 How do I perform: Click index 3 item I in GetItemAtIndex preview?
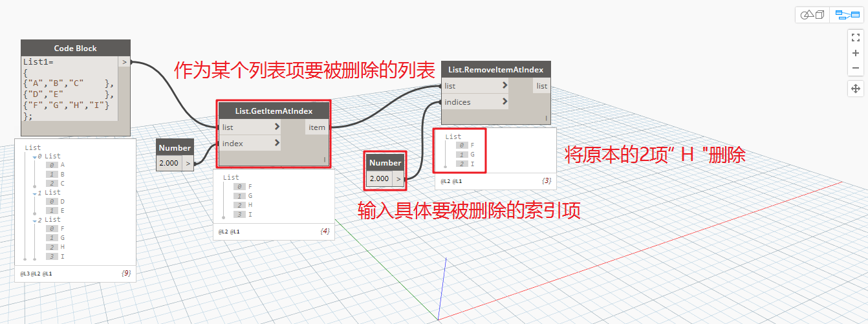click(250, 214)
